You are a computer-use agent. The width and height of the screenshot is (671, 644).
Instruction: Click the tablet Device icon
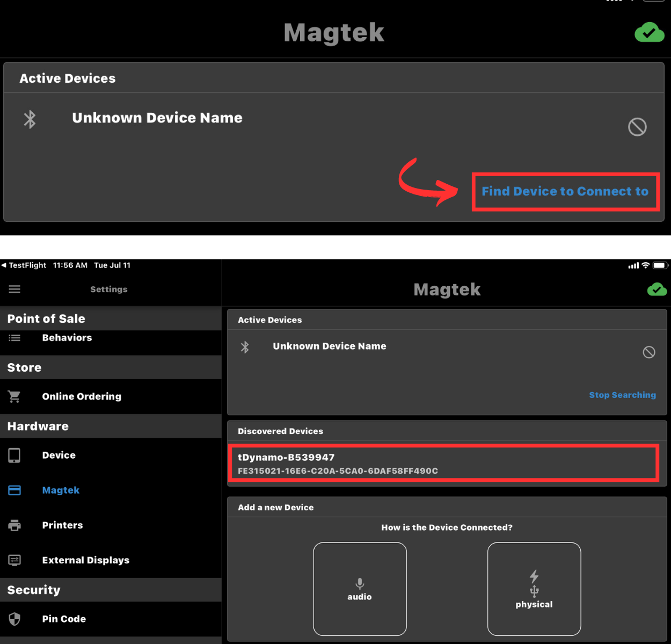(x=14, y=455)
